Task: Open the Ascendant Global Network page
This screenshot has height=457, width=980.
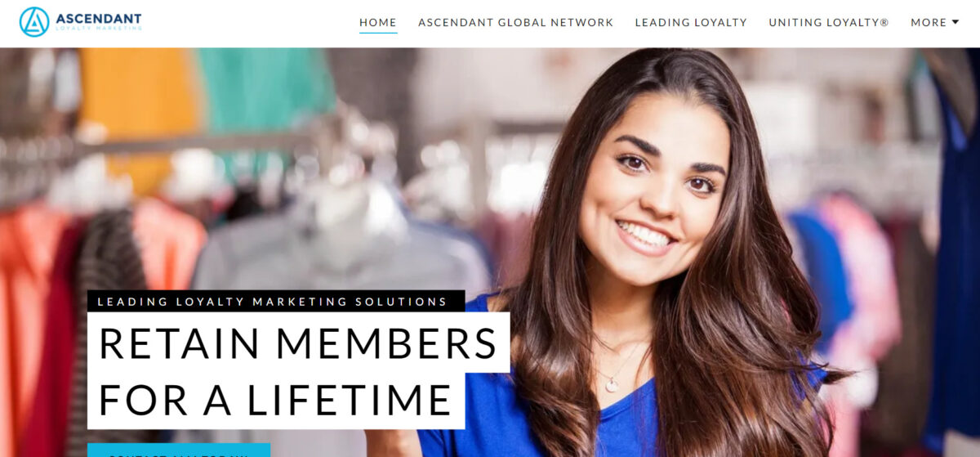Action: point(515,23)
